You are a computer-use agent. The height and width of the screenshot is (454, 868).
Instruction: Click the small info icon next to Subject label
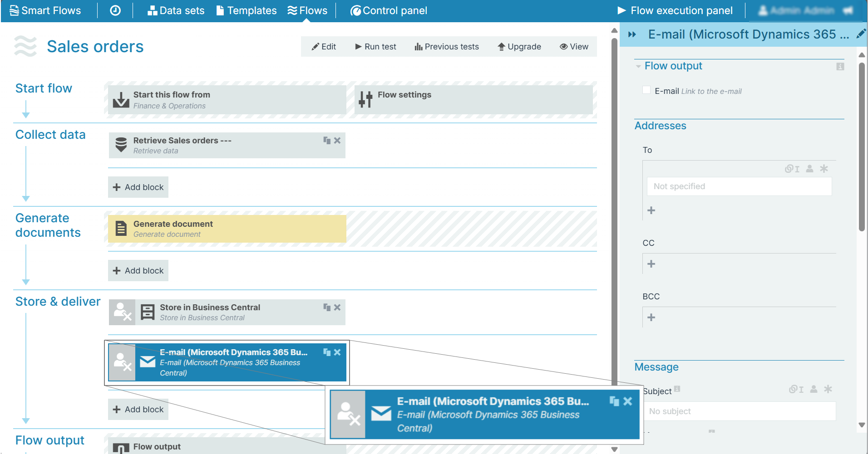[x=677, y=388]
